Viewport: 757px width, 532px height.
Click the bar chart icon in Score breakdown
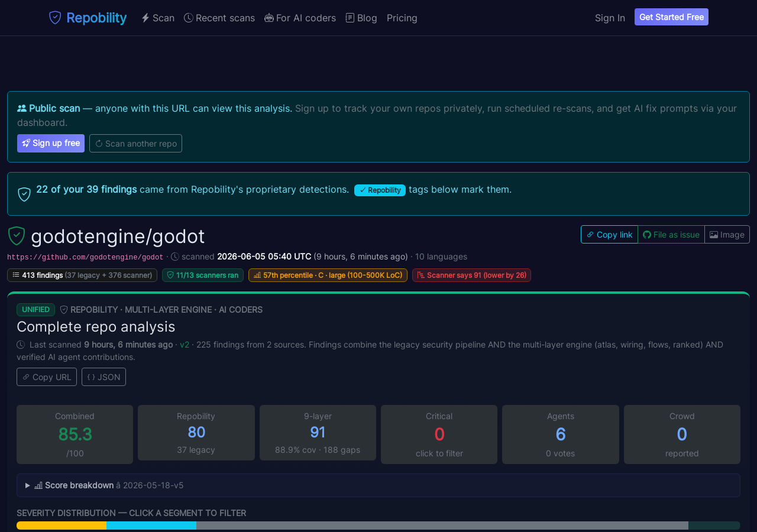tap(38, 485)
